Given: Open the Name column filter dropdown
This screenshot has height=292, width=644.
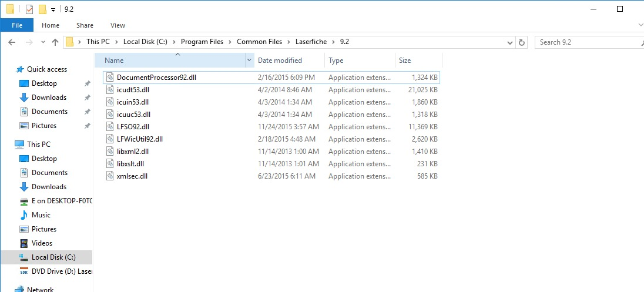Looking at the screenshot, I should coord(249,61).
